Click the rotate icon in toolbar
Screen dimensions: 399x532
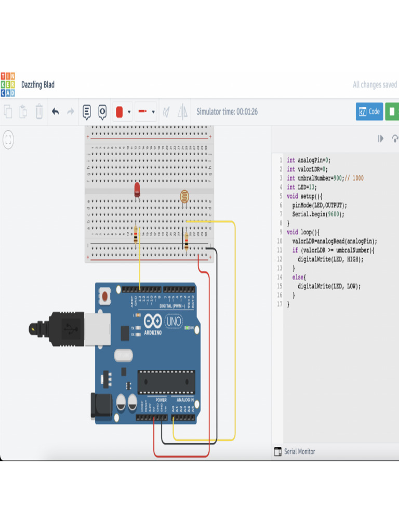click(x=166, y=112)
